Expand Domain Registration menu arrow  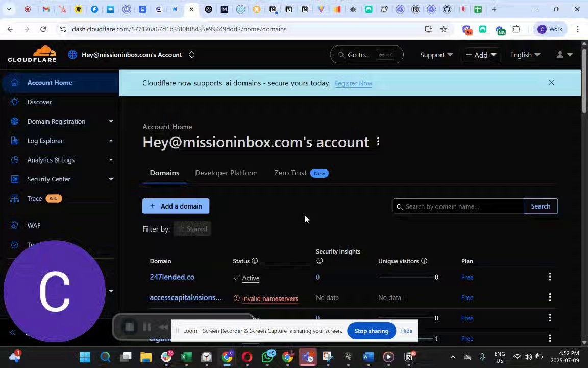(x=111, y=121)
